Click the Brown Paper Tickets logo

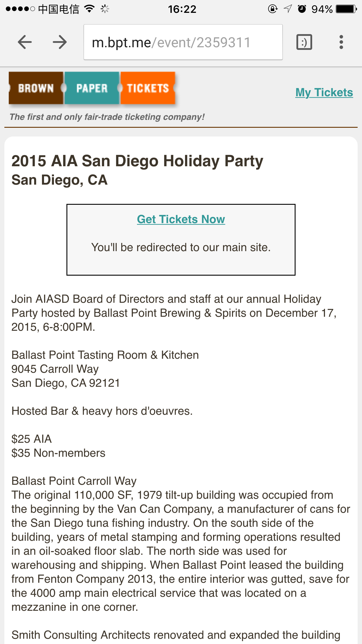click(92, 88)
